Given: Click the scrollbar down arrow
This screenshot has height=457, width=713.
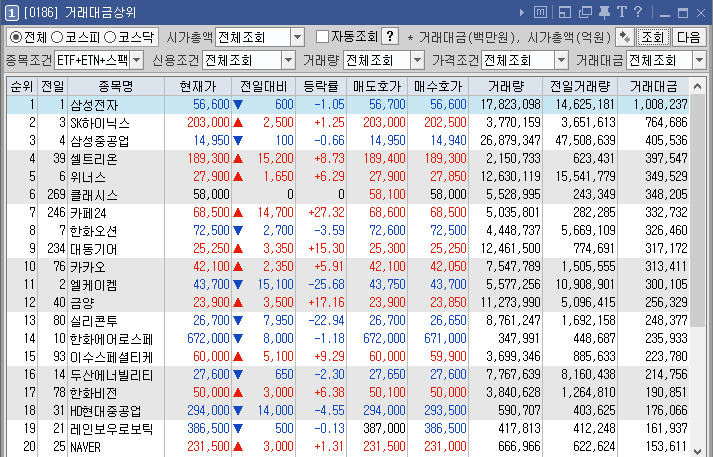Looking at the screenshot, I should click(697, 450).
